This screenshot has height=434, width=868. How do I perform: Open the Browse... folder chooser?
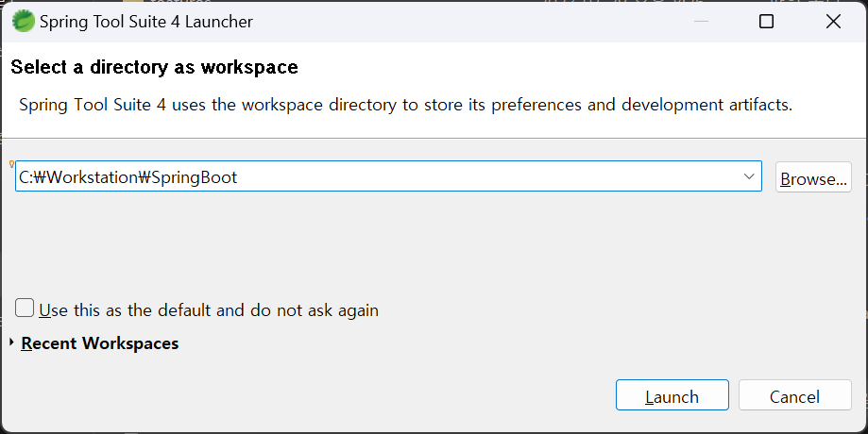click(x=813, y=177)
